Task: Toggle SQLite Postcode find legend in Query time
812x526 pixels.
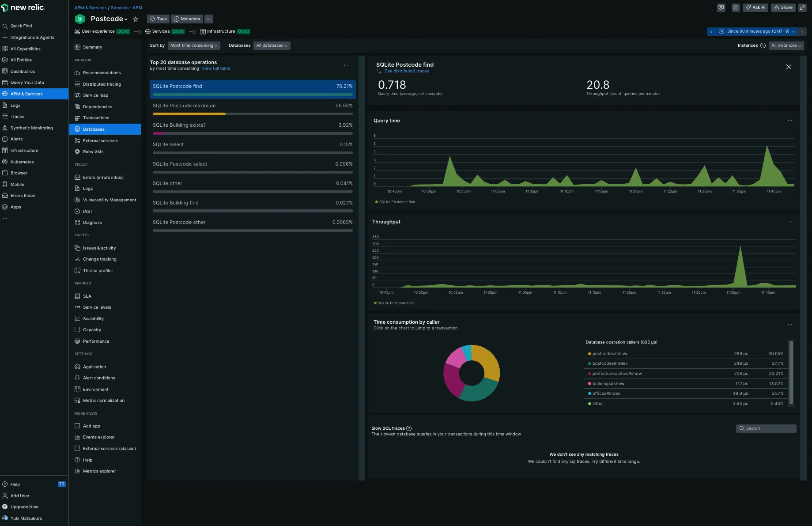Action: pos(397,202)
